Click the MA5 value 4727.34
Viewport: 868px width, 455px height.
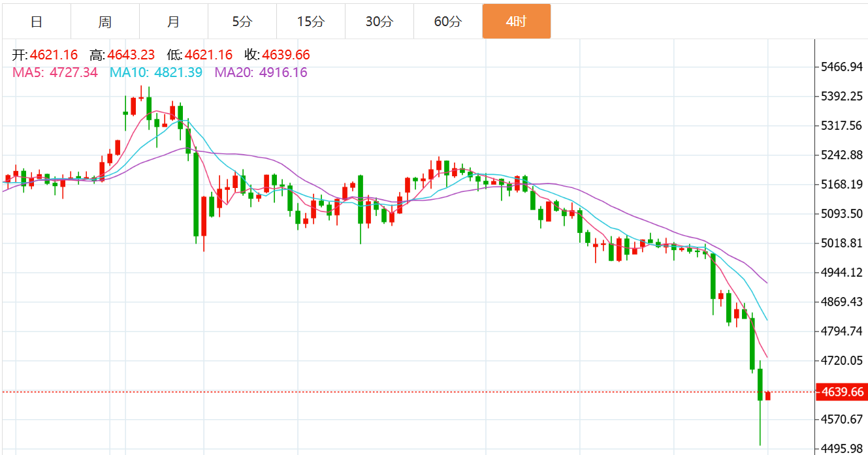tap(74, 72)
